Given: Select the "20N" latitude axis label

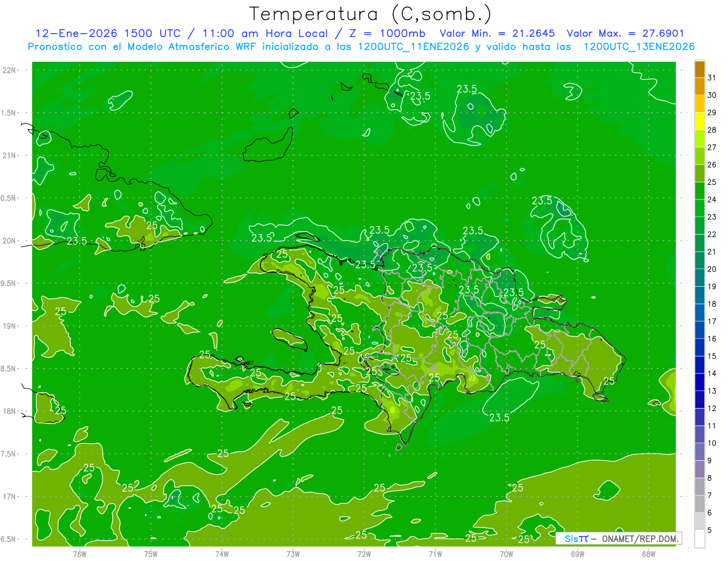Looking at the screenshot, I should [x=10, y=241].
